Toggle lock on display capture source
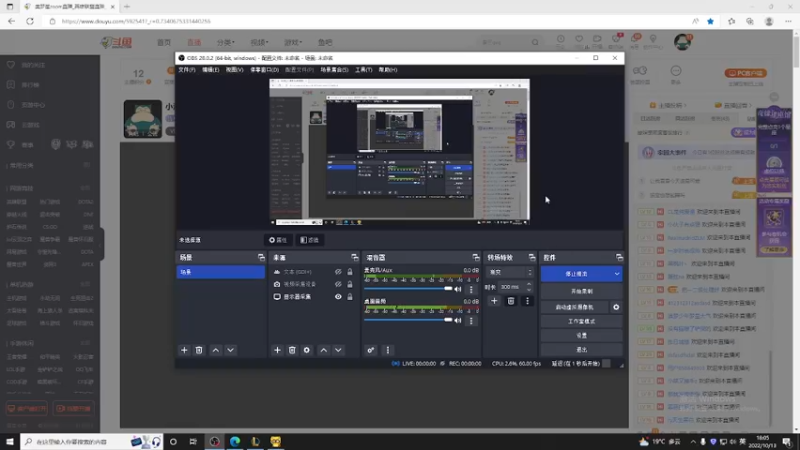This screenshot has width=800, height=450. click(349, 296)
